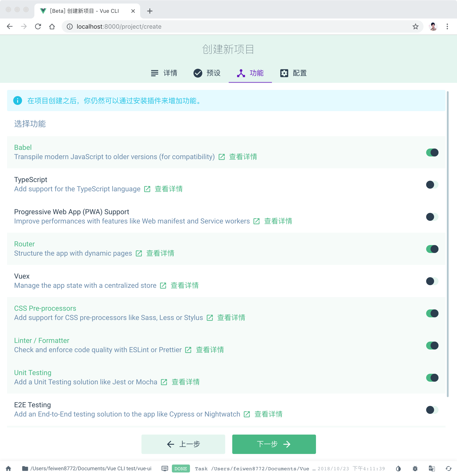Enable the TypeScript feature switch
This screenshot has width=457, height=476.
(x=432, y=185)
